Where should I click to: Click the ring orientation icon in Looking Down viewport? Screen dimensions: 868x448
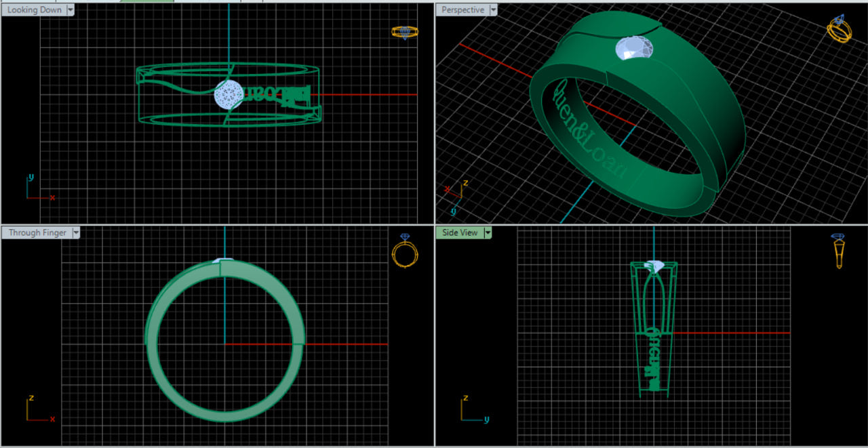coord(404,32)
